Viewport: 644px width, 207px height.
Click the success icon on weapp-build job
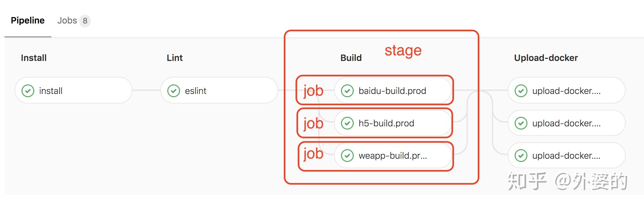348,156
